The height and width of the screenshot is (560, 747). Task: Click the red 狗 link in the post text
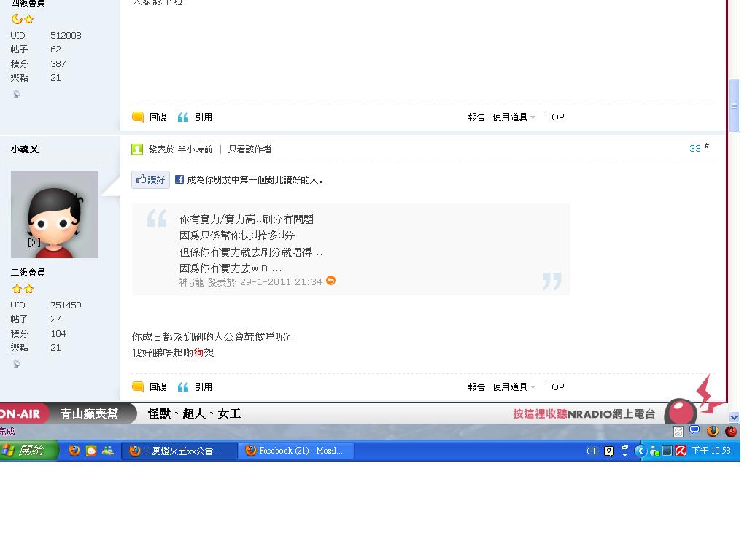198,353
